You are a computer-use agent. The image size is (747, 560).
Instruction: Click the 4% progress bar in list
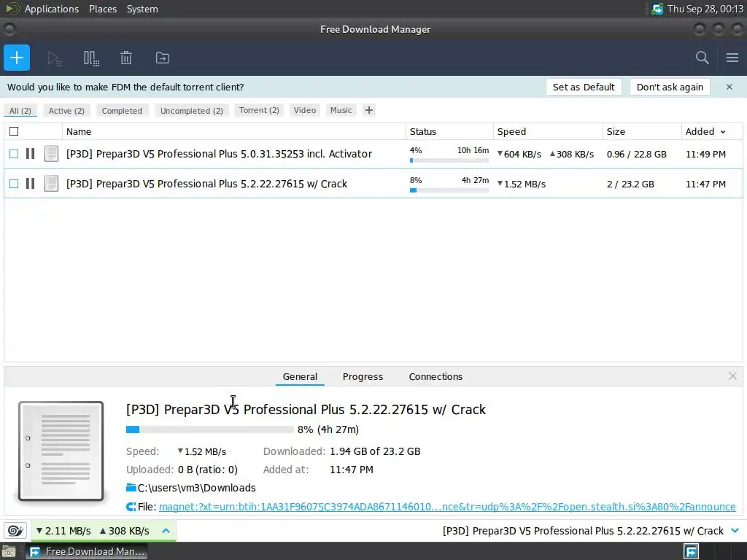[449, 160]
